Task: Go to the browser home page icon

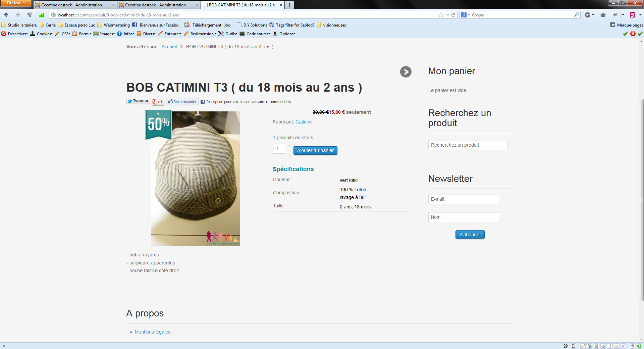Action: (603, 15)
